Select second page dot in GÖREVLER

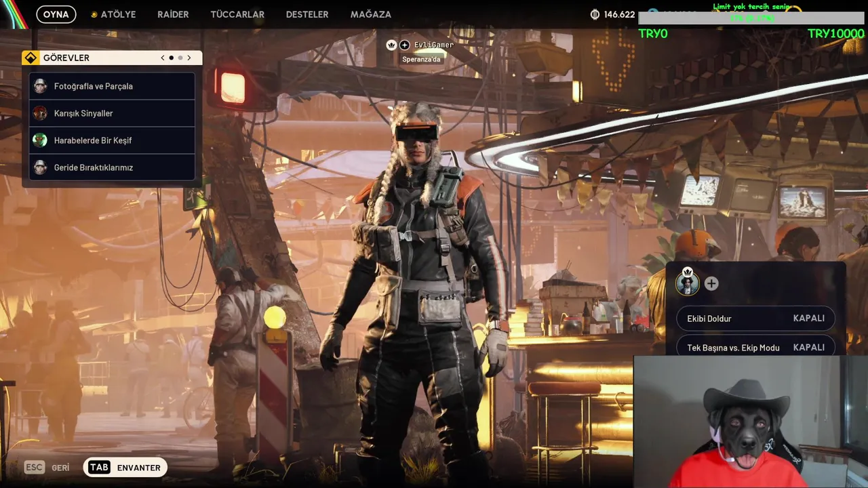(x=180, y=58)
